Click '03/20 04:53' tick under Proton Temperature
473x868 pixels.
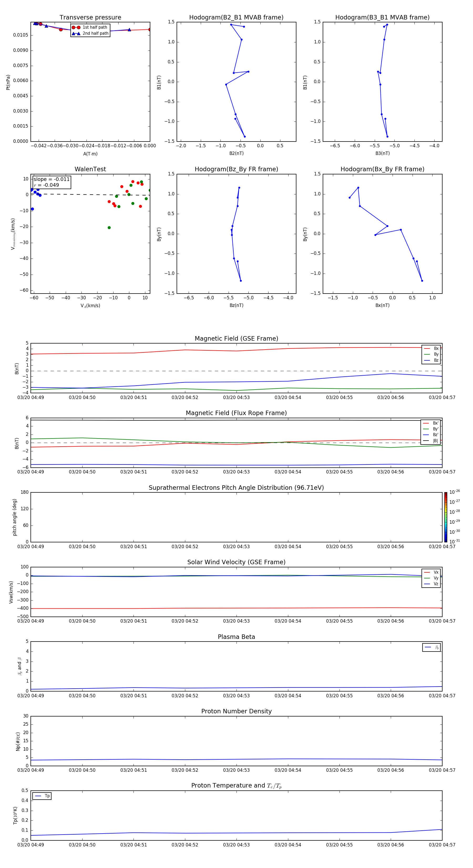click(236, 845)
